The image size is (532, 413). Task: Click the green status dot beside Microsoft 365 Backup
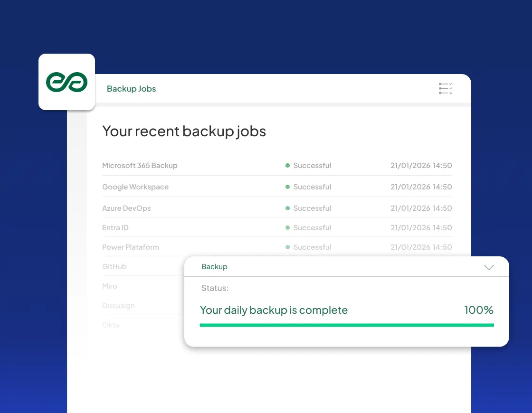tap(287, 165)
